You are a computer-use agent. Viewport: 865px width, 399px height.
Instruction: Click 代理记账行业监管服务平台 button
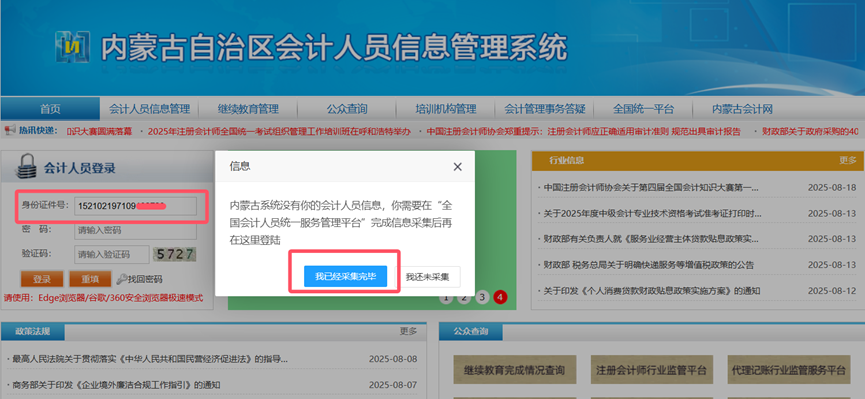[x=788, y=370]
